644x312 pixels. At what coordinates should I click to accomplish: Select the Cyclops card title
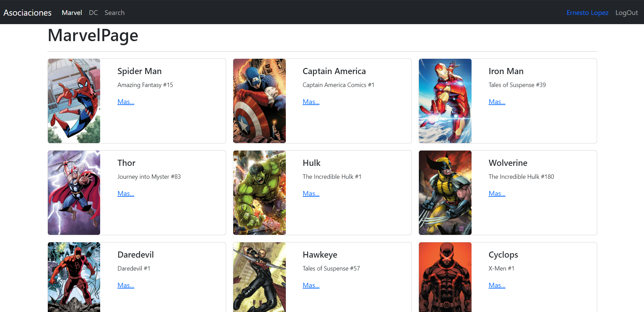click(x=503, y=255)
